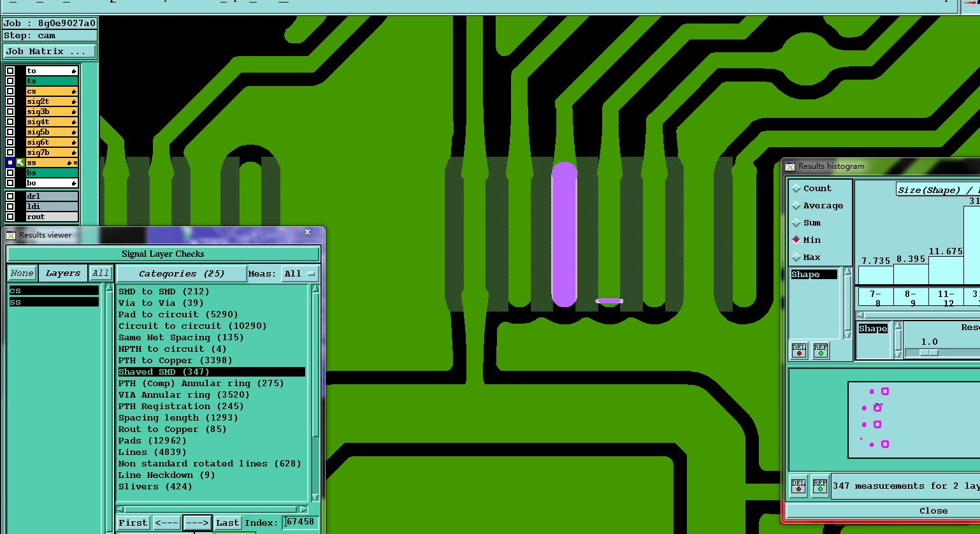Click hand icon on the bo layer
Viewport: 980px width, 534px height.
click(x=74, y=183)
